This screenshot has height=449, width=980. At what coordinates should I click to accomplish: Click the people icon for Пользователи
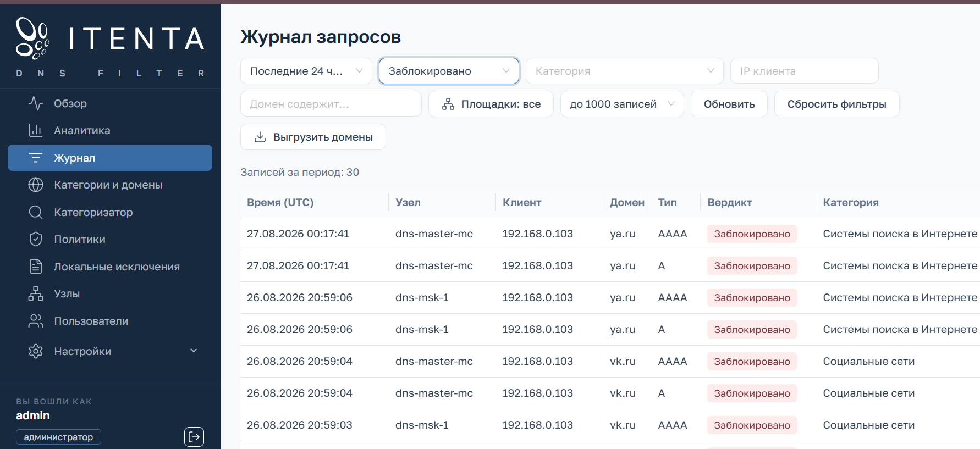point(36,321)
